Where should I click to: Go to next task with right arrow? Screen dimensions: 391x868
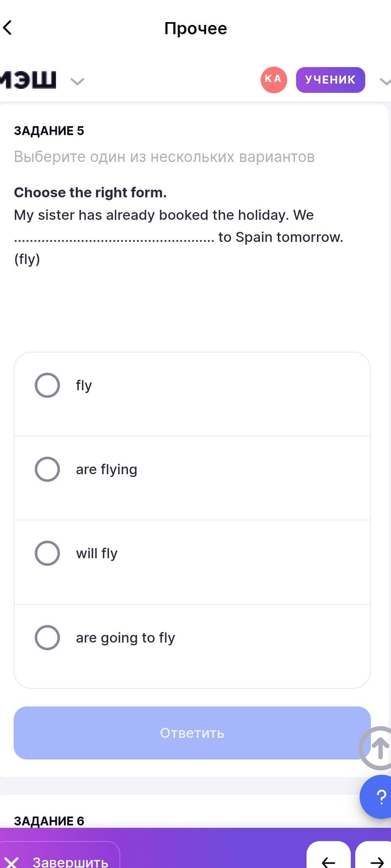tap(374, 856)
